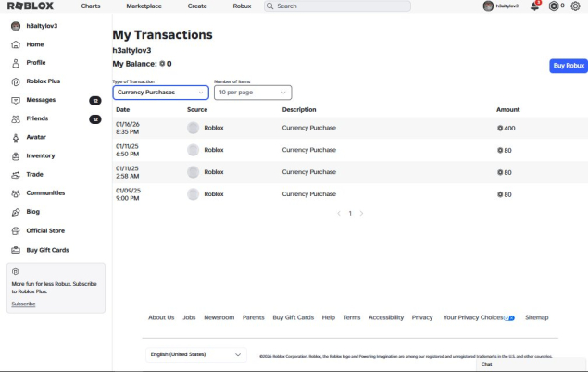588x372 pixels.
Task: Go to previous page arrow
Action: click(x=339, y=213)
